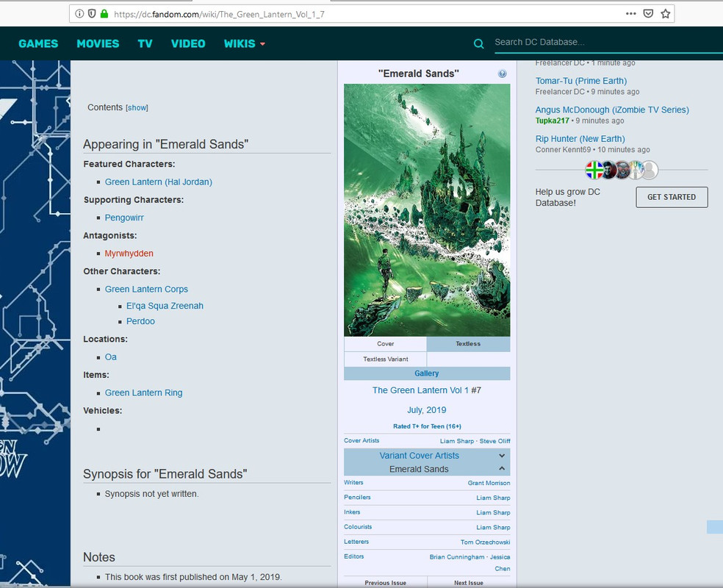723x588 pixels.
Task: Open the Perdoo link
Action: point(140,321)
